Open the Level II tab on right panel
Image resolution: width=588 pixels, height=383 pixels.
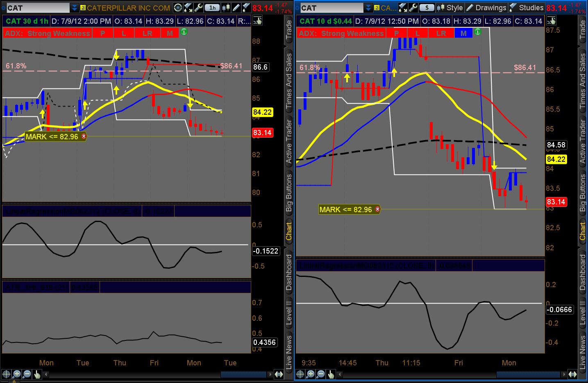(583, 313)
